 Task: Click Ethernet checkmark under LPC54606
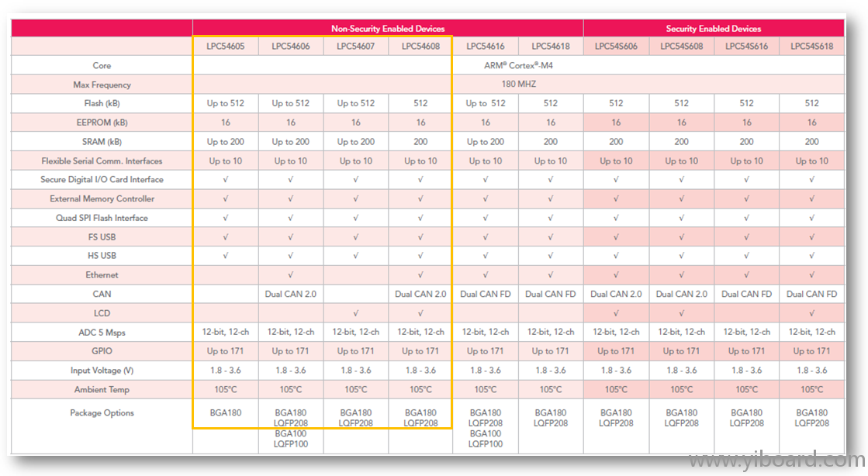[291, 275]
